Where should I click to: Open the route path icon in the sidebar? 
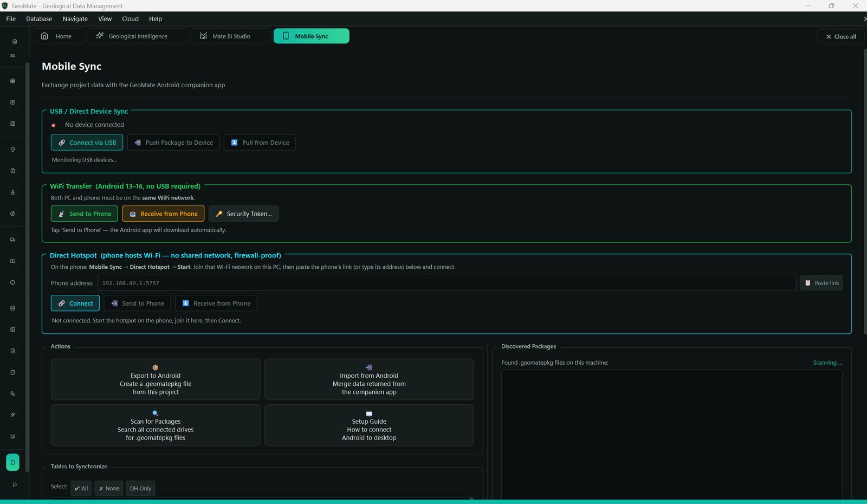click(12, 394)
